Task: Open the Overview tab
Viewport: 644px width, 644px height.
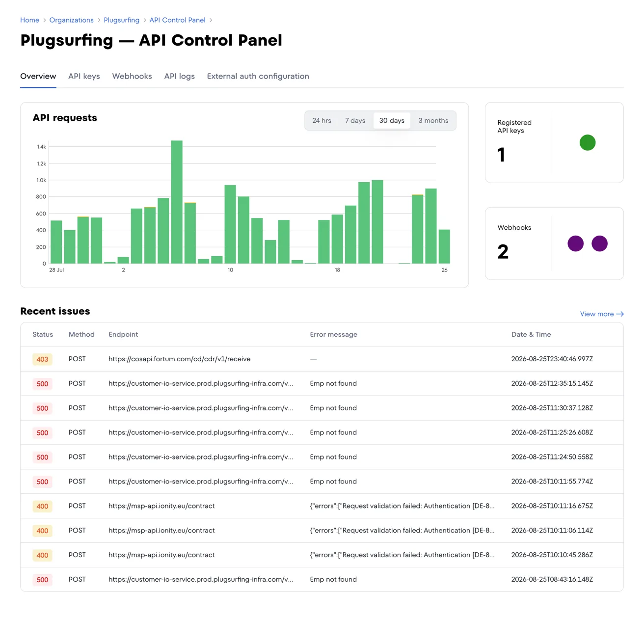Action: tap(38, 76)
